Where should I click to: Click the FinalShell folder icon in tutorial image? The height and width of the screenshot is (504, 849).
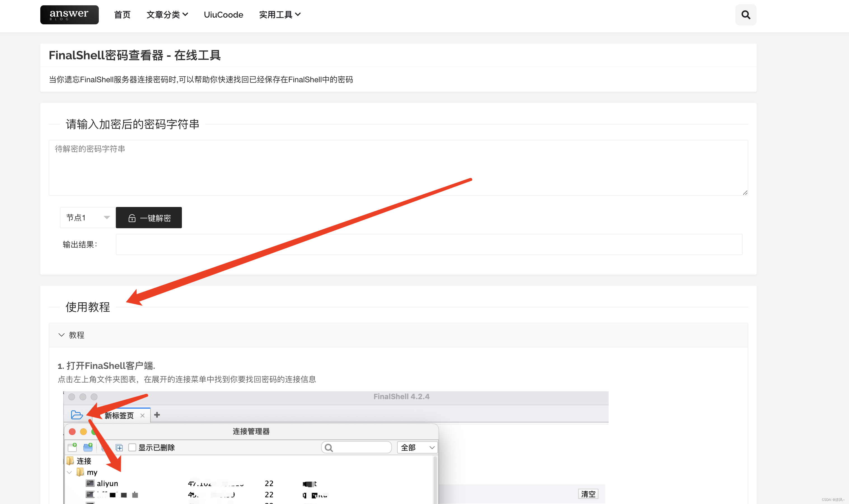pyautogui.click(x=77, y=415)
